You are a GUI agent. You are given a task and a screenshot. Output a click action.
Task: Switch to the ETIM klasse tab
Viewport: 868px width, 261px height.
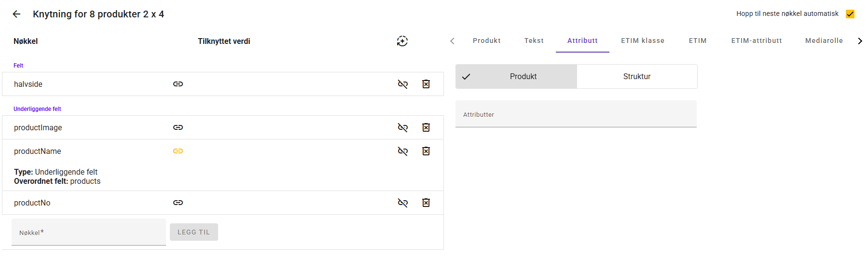(x=643, y=41)
